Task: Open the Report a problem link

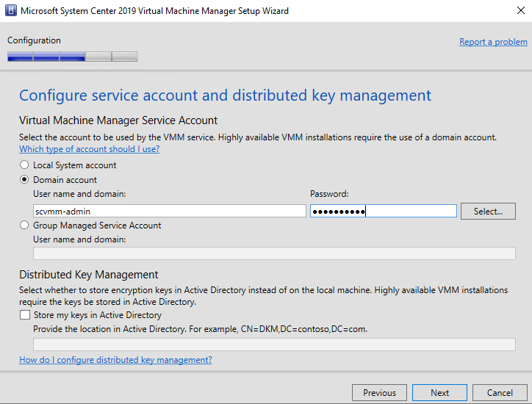Action: pos(493,42)
